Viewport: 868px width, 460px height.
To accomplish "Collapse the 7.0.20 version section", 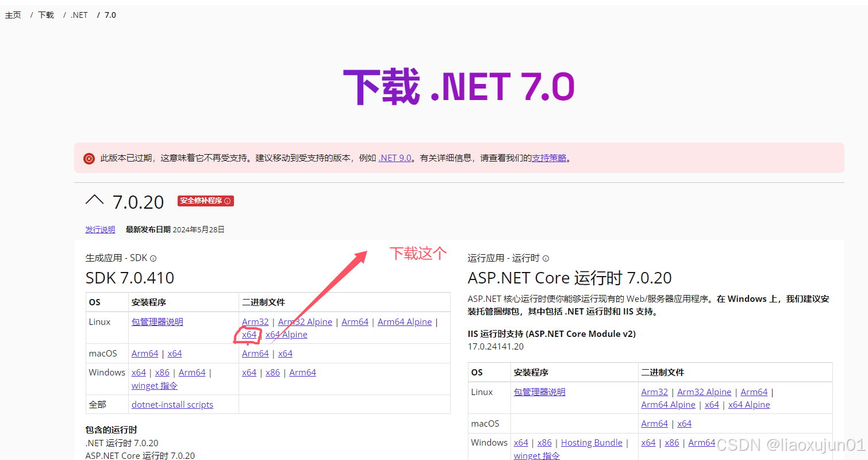I will click(95, 201).
